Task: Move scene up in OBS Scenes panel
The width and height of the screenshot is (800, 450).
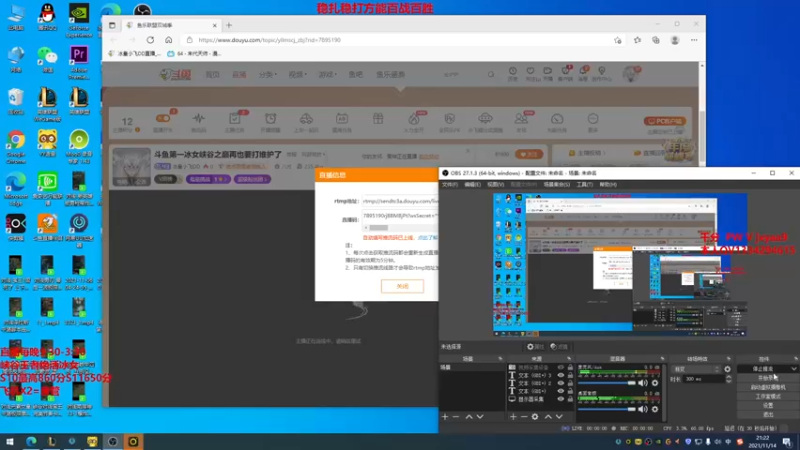Action: [x=469, y=417]
